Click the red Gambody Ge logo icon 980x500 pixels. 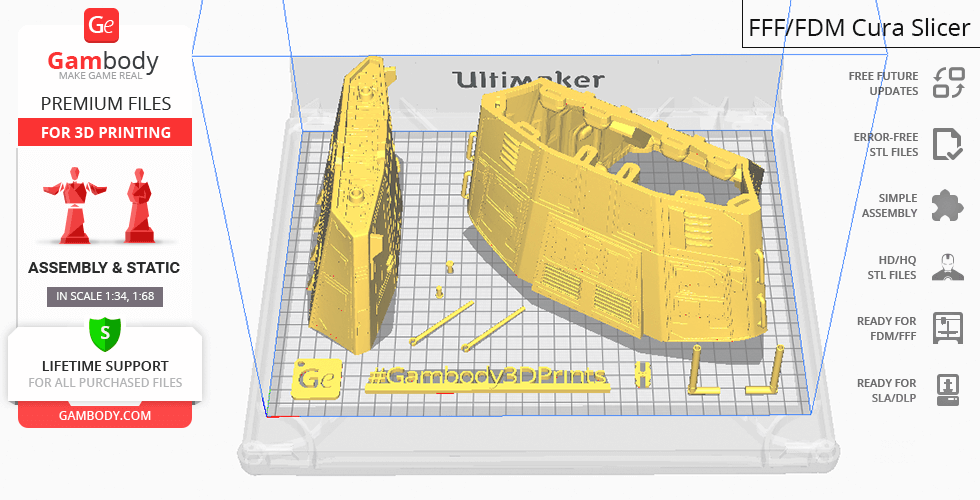(x=104, y=24)
